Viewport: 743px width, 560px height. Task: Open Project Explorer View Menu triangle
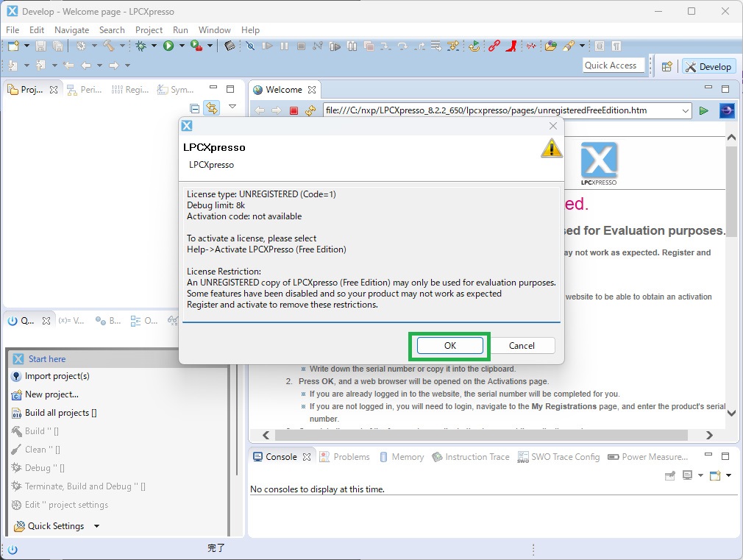[232, 107]
